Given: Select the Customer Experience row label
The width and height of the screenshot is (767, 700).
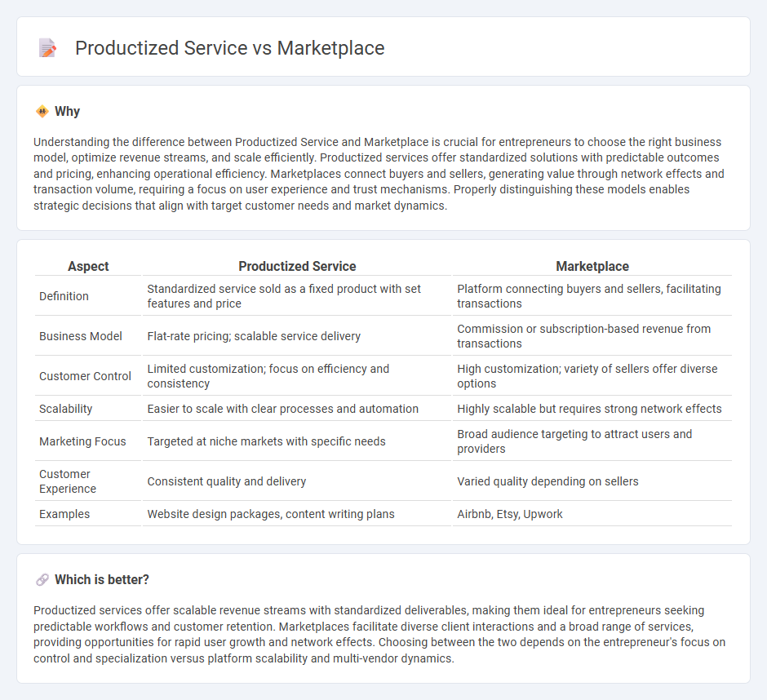Looking at the screenshot, I should tap(68, 481).
